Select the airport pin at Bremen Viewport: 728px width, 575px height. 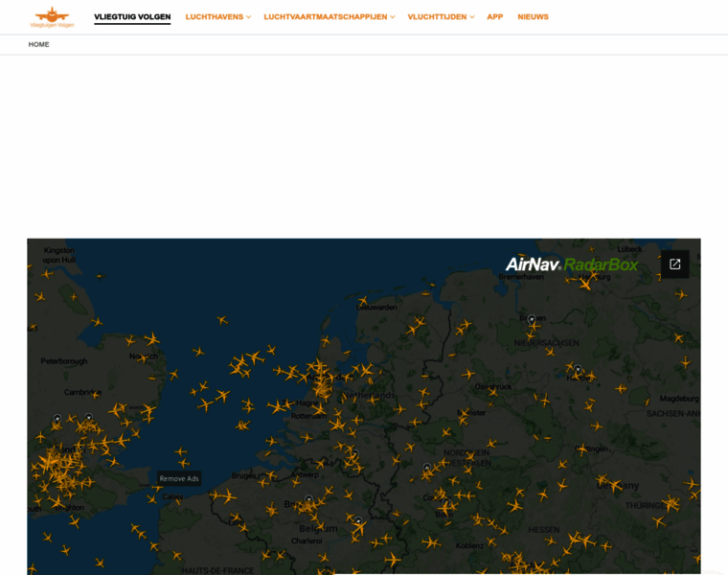pyautogui.click(x=532, y=320)
